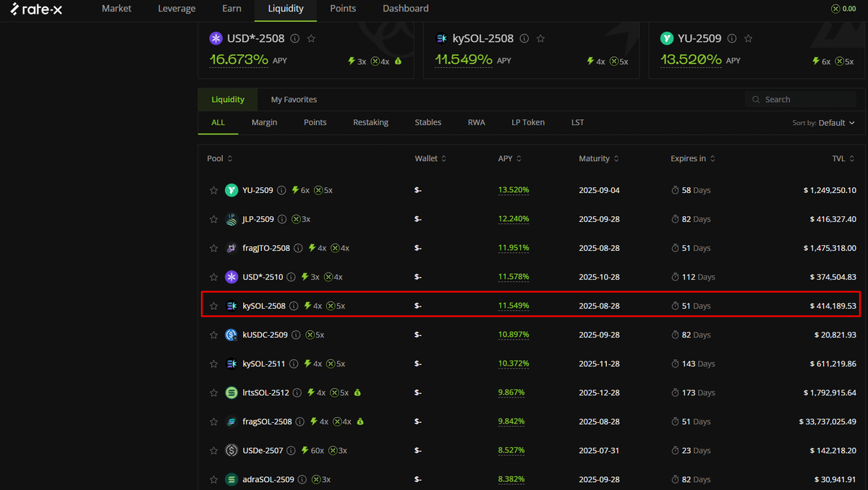868x490 pixels.
Task: Click the JLP-2509 pool token icon
Action: coord(231,219)
